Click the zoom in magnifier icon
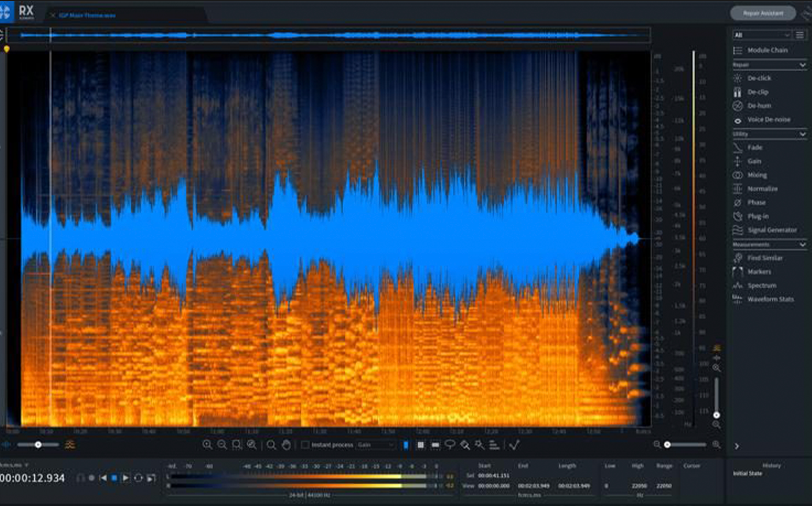 tap(207, 445)
